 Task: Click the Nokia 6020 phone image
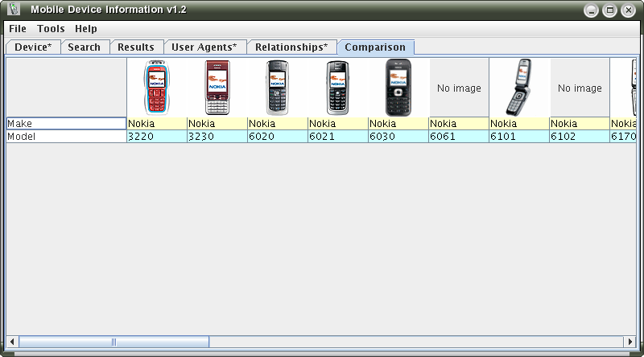click(278, 88)
